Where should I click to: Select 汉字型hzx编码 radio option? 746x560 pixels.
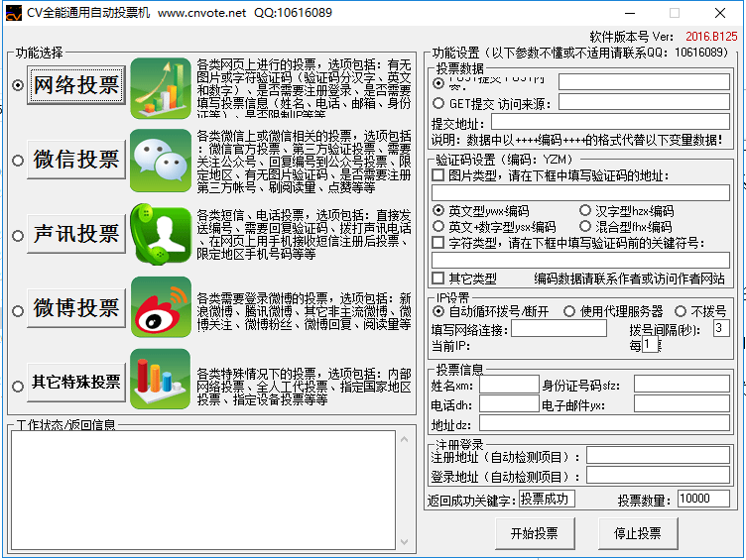coord(585,210)
